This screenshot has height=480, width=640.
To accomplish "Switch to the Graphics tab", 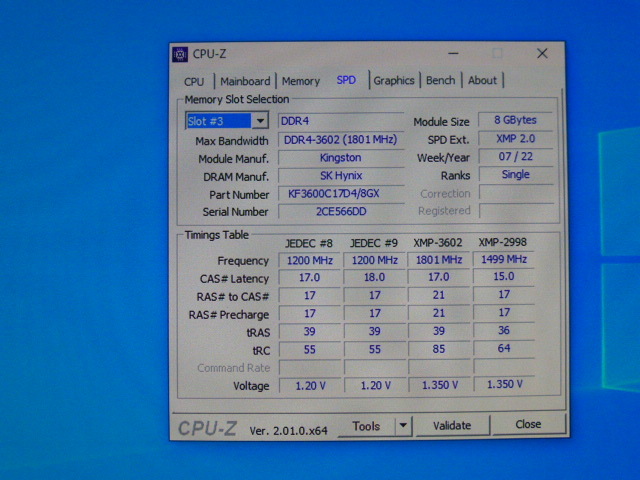I will pos(394,81).
